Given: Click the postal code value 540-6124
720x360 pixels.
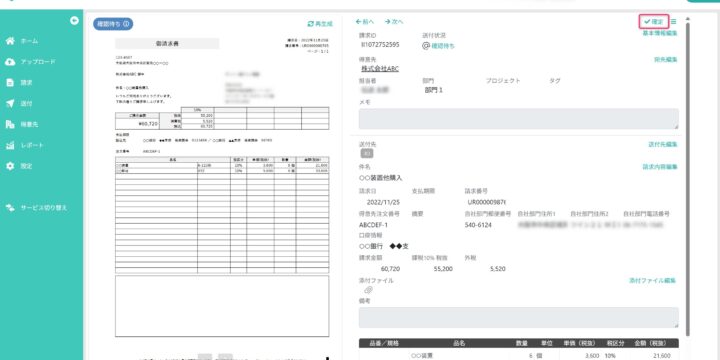Looking at the screenshot, I should pyautogui.click(x=478, y=225).
